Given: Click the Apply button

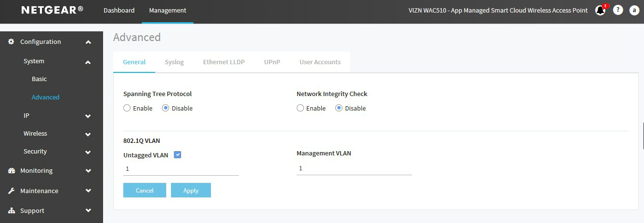Looking at the screenshot, I should [191, 190].
